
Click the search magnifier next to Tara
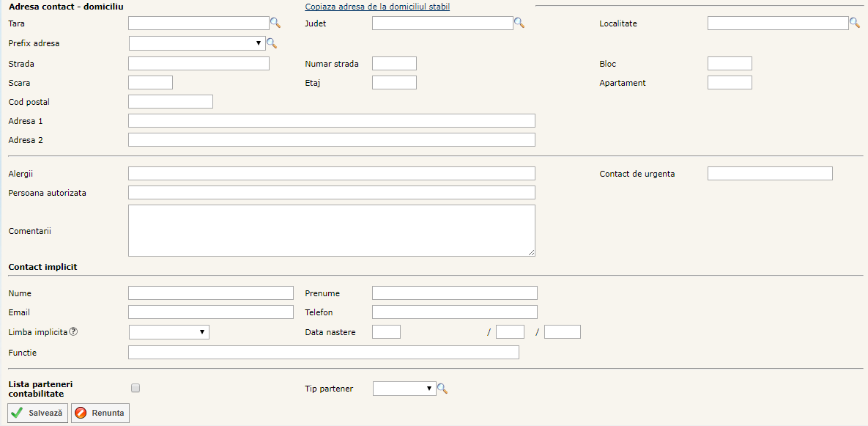tap(275, 23)
